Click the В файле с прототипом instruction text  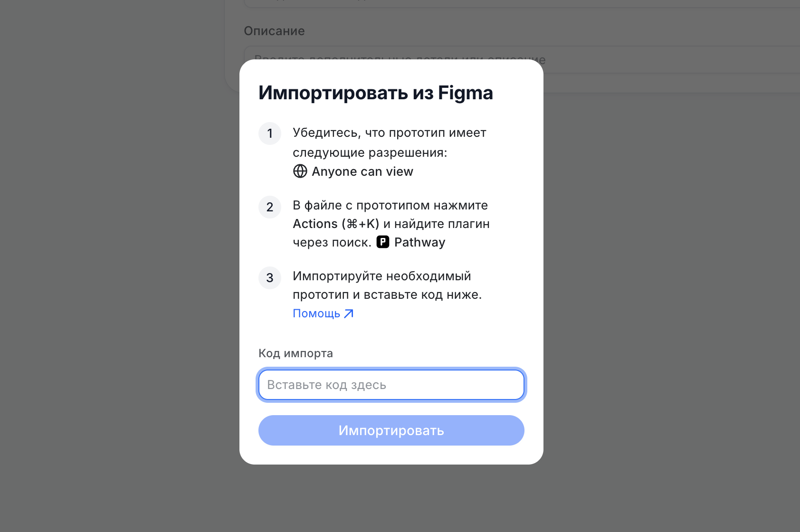point(390,205)
